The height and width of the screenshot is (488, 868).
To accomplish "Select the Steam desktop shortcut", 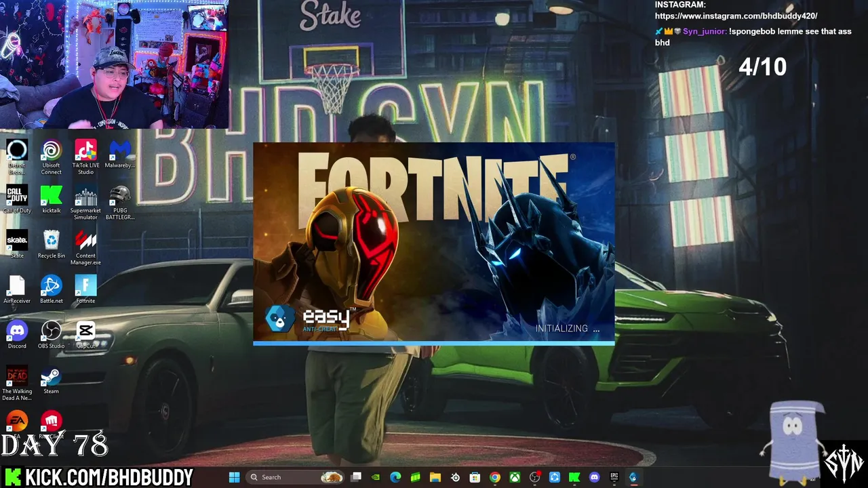I will (x=51, y=380).
